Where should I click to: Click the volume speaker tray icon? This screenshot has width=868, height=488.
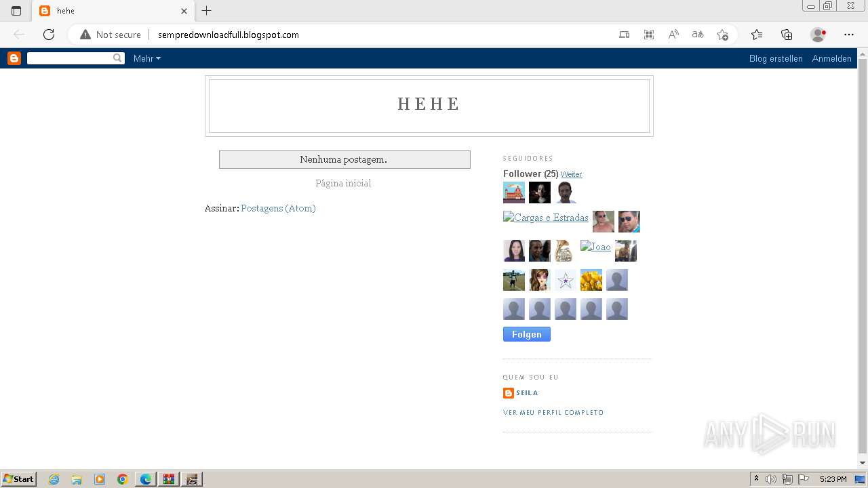pyautogui.click(x=771, y=479)
